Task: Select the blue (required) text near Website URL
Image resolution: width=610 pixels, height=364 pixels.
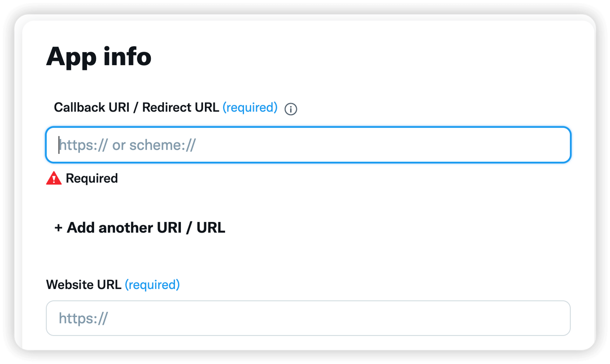Action: pyautogui.click(x=152, y=284)
